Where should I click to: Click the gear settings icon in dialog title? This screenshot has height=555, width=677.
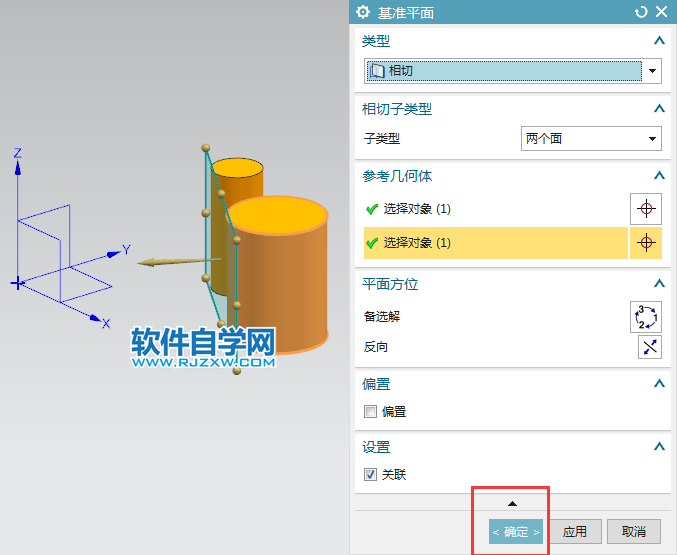tap(363, 12)
